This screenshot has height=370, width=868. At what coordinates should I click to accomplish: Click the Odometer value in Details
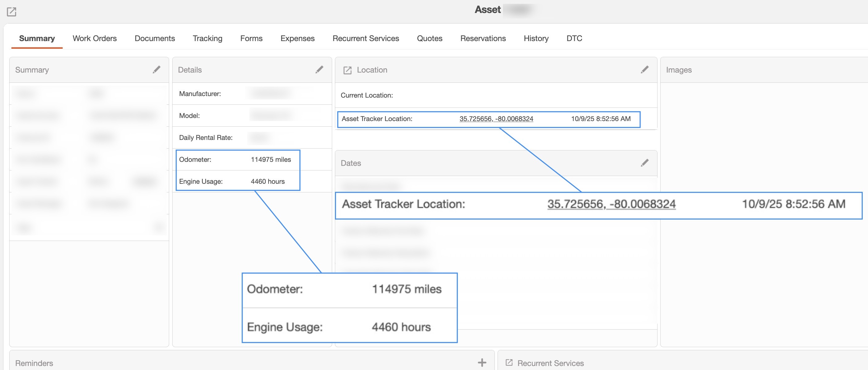click(271, 160)
